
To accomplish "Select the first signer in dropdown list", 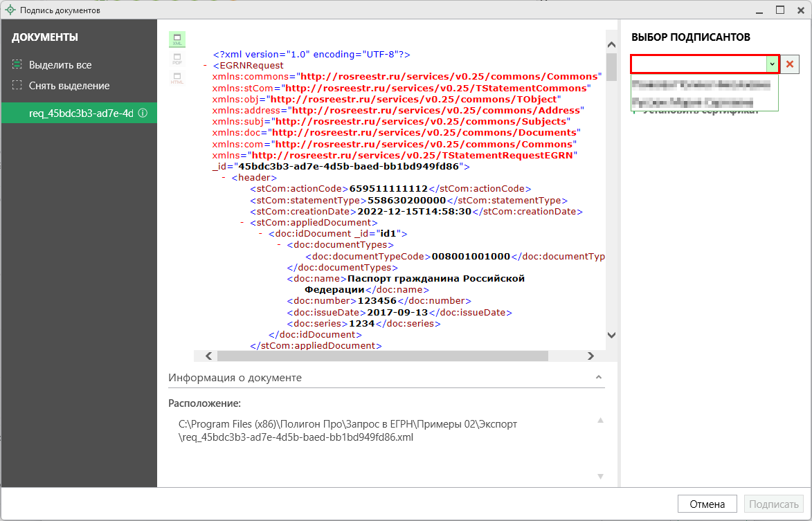I will (701, 85).
